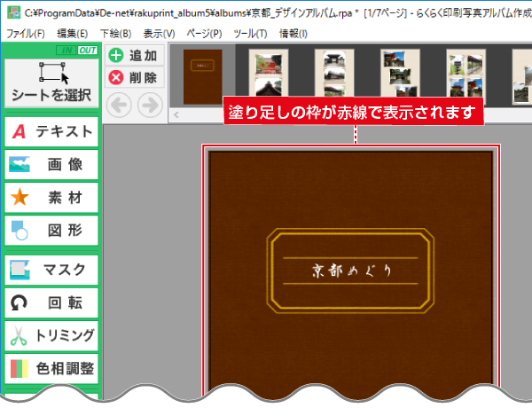Open the ページ(P) menu
Viewport: 532px width, 408px height.
(204, 34)
